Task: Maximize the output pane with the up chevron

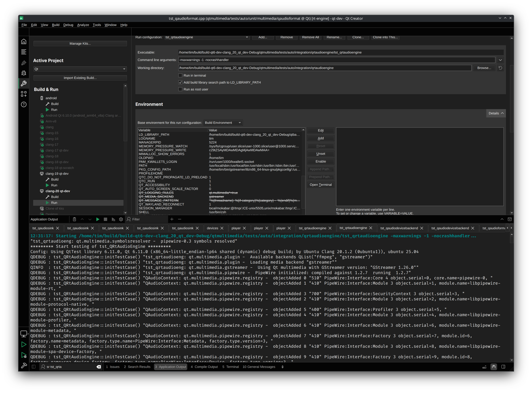Action: click(502, 219)
